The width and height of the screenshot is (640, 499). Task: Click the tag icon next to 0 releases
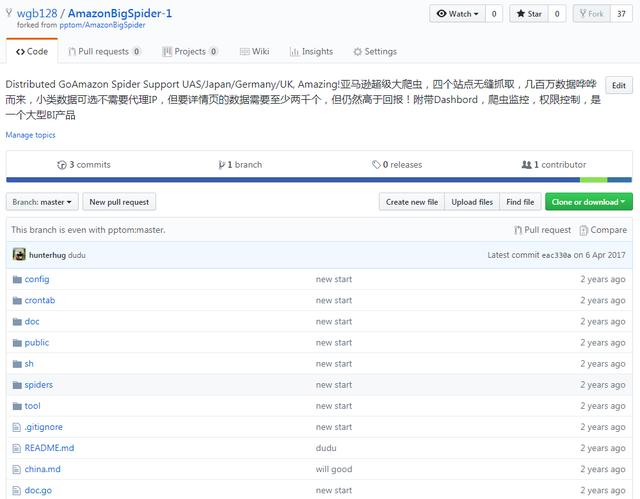click(376, 165)
